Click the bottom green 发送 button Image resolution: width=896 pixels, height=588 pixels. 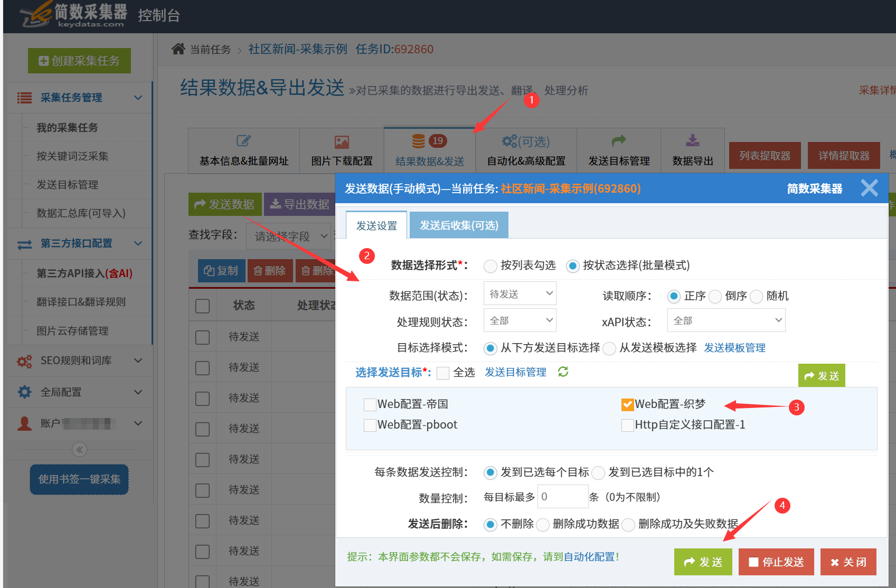tap(703, 562)
